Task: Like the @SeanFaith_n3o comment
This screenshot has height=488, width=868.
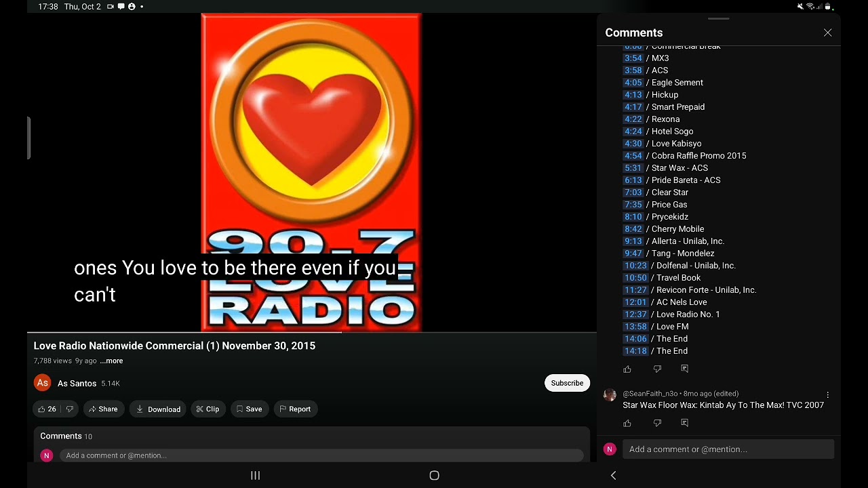Action: pos(627,423)
